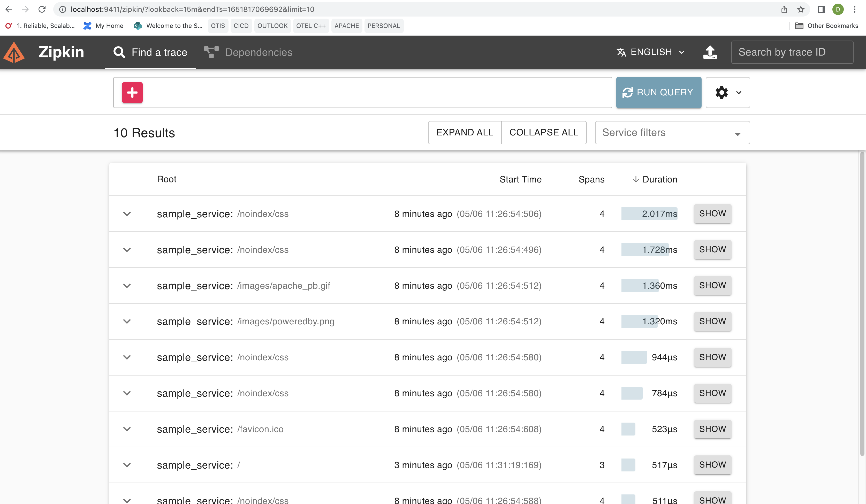Click the Zipkin logo icon

[x=14, y=52]
